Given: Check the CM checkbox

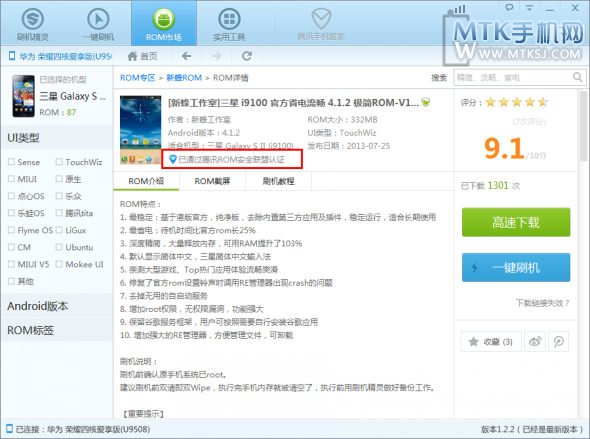Looking at the screenshot, I should (x=11, y=247).
